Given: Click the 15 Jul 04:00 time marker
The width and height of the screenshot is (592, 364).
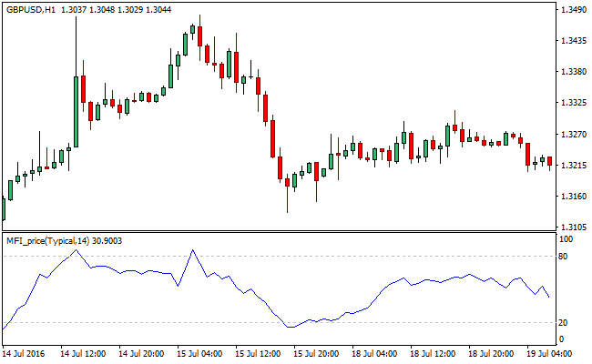Looking at the screenshot, I should tap(200, 353).
